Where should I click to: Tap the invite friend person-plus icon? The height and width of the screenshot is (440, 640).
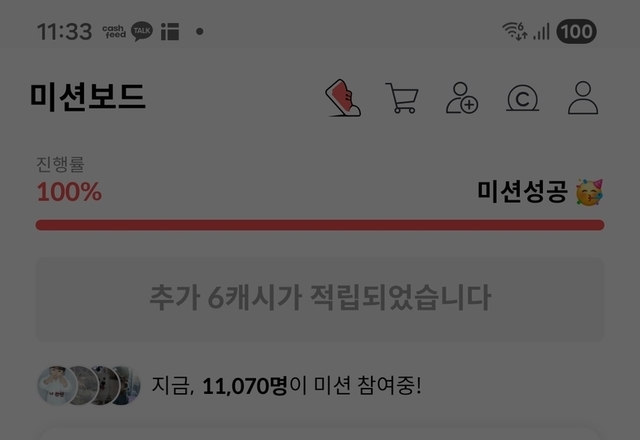tap(462, 98)
